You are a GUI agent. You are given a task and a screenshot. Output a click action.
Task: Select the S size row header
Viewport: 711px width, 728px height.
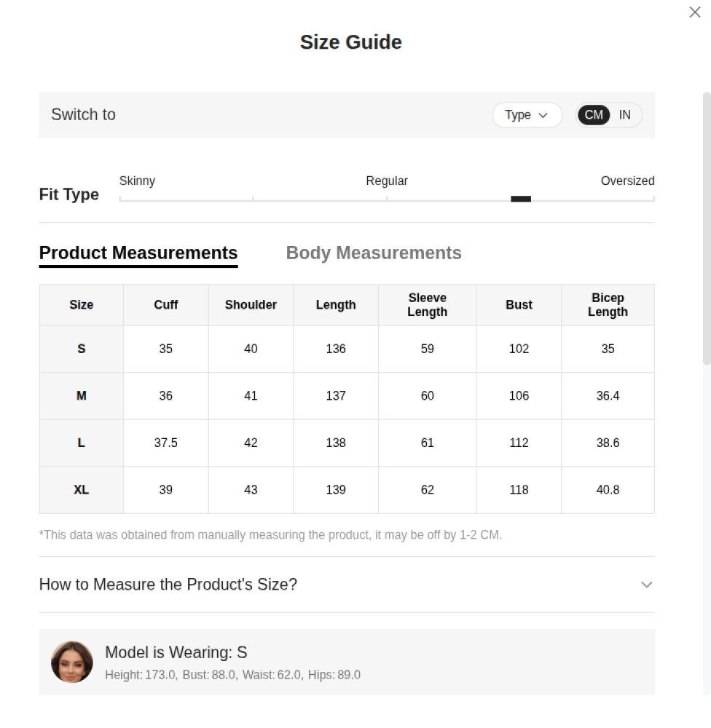pos(81,349)
